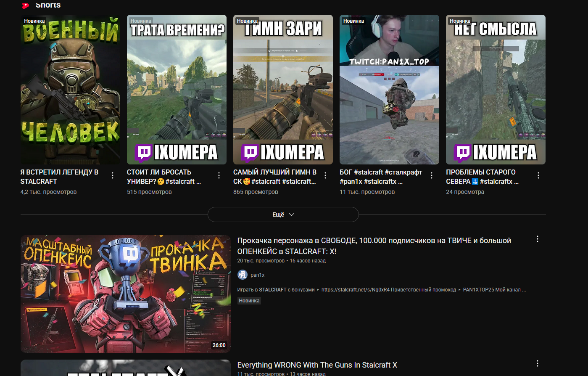This screenshot has width=588, height=376.
Task: Open 'НЕТ СМЫСЛА' short thumbnail
Action: (496, 90)
